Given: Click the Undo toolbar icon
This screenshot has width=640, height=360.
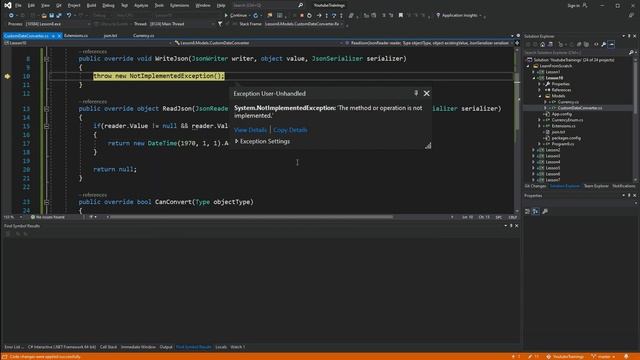Looking at the screenshot, I should point(69,16).
